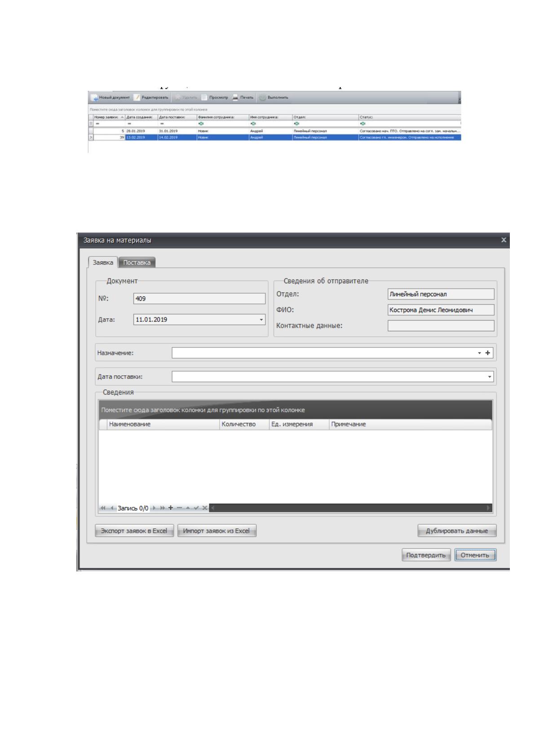
Task: Select the Заявка tab
Action: [103, 262]
